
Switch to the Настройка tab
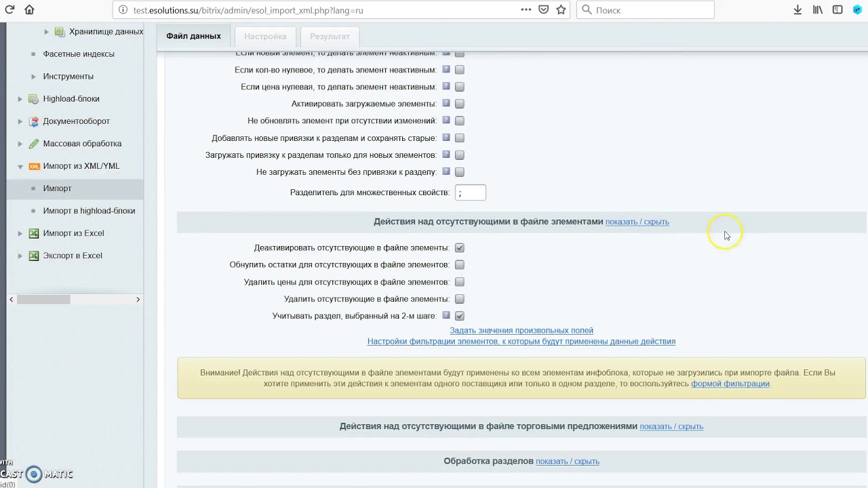click(265, 36)
